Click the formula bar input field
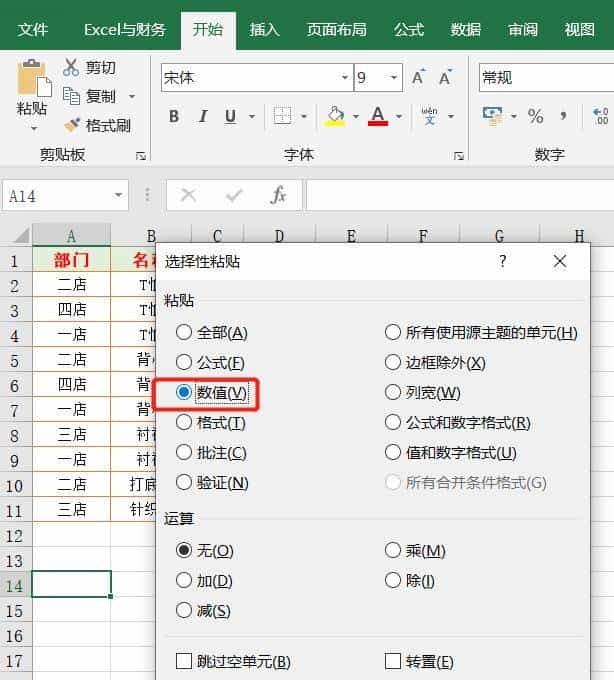The height and width of the screenshot is (680, 614). tap(460, 196)
